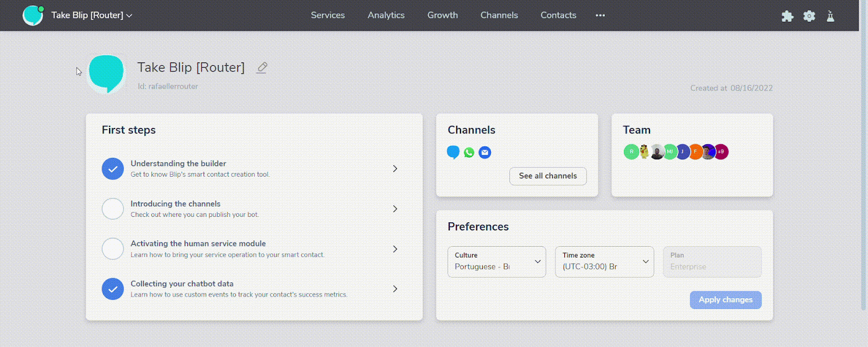The width and height of the screenshot is (868, 347).
Task: Click the 'Team' card heading
Action: (636, 130)
